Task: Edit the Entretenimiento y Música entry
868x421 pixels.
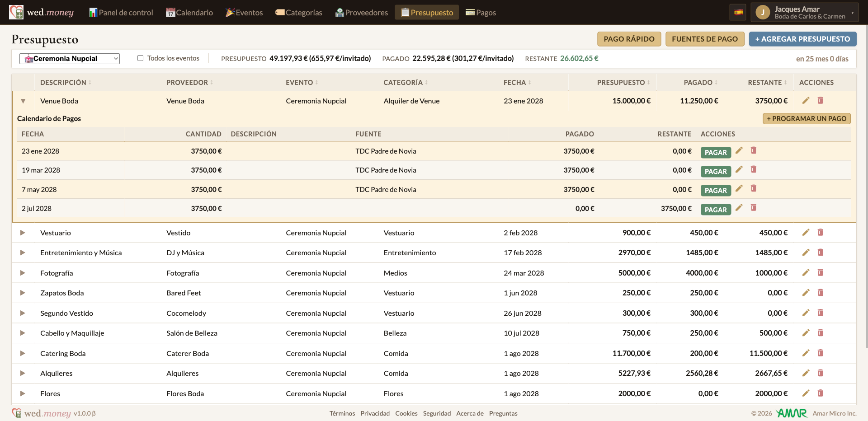Action: [806, 253]
